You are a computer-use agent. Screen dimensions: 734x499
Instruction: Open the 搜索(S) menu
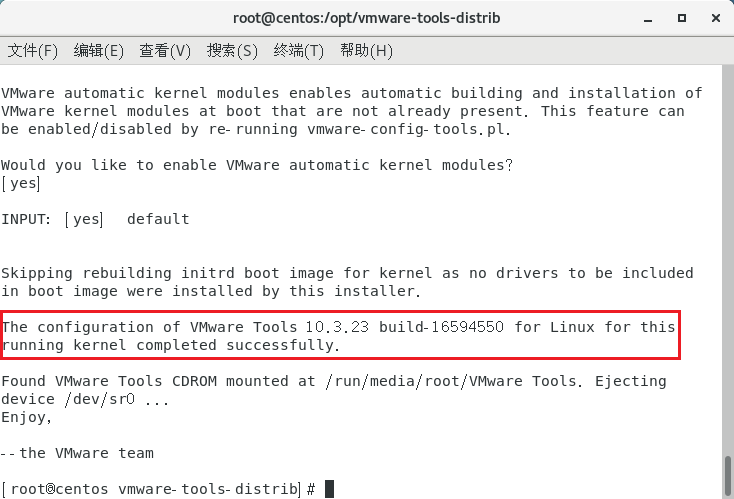tap(232, 51)
